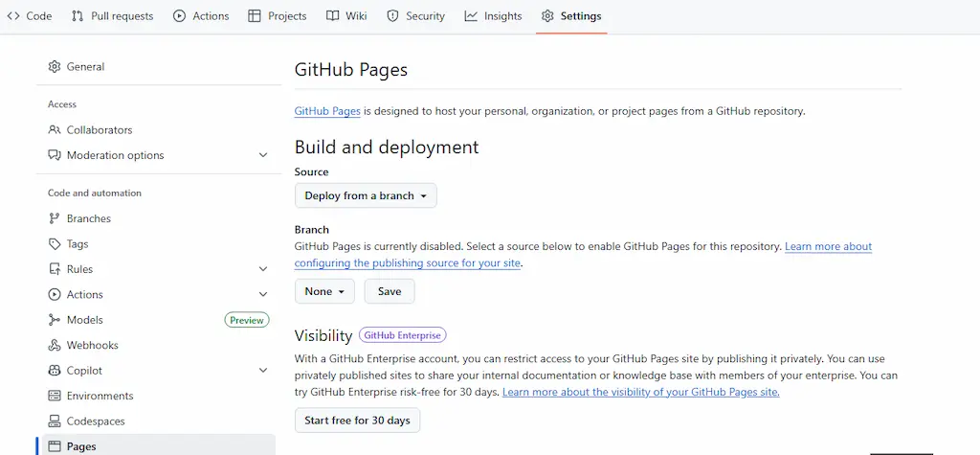This screenshot has width=980, height=455.
Task: Click the General gear icon in sidebar
Action: click(55, 66)
